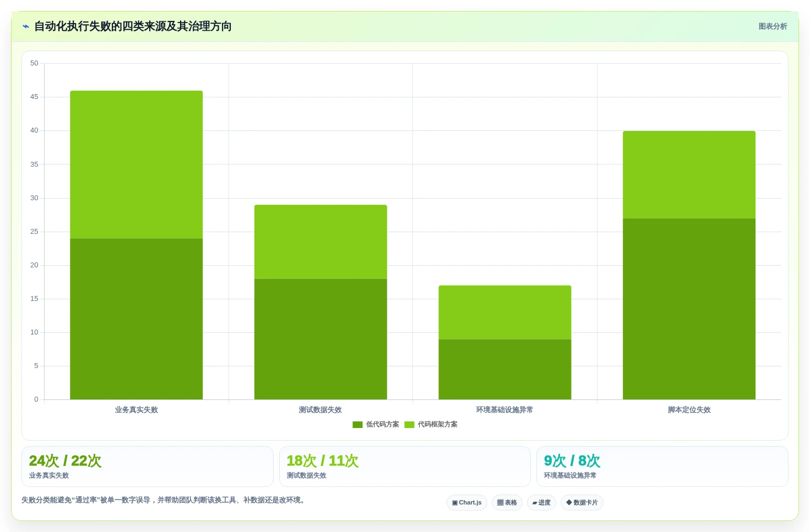This screenshot has width=810, height=532.
Task: Click the 脚本定位失效 x-axis label
Action: (689, 410)
